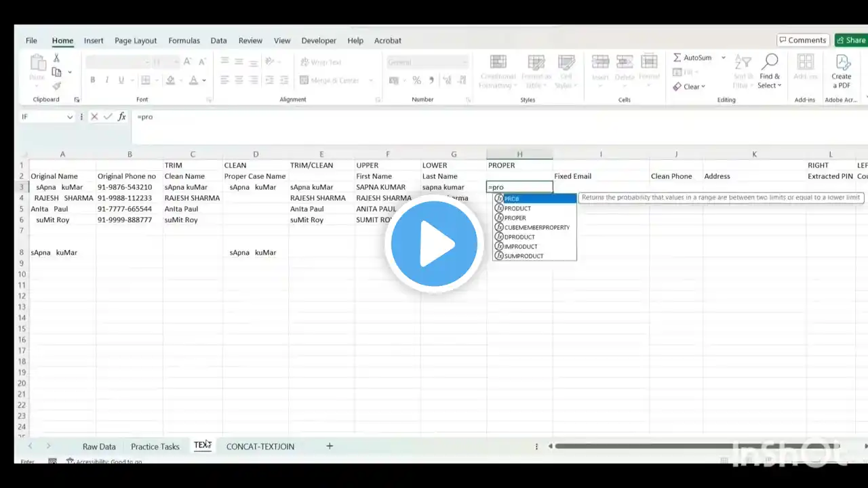
Task: Click the Decrease Indent icon
Action: tap(271, 80)
